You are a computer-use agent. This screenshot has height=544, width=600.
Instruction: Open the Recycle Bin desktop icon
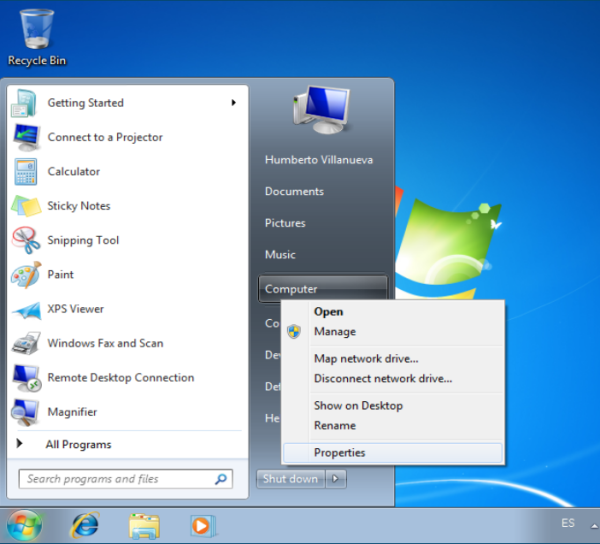pyautogui.click(x=37, y=37)
